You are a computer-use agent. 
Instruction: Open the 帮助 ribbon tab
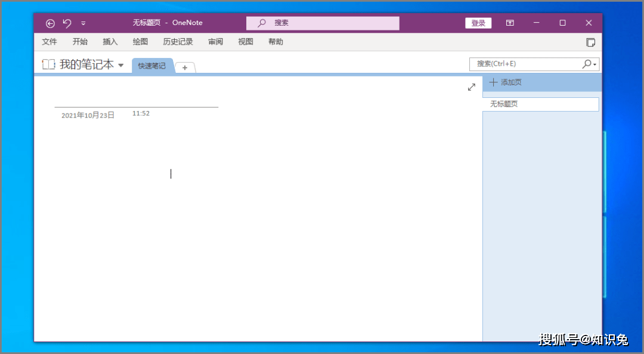(275, 42)
